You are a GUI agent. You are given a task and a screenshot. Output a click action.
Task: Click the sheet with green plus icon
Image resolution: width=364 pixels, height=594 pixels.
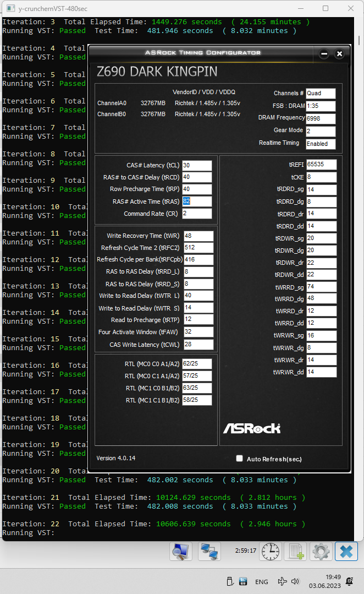295,551
